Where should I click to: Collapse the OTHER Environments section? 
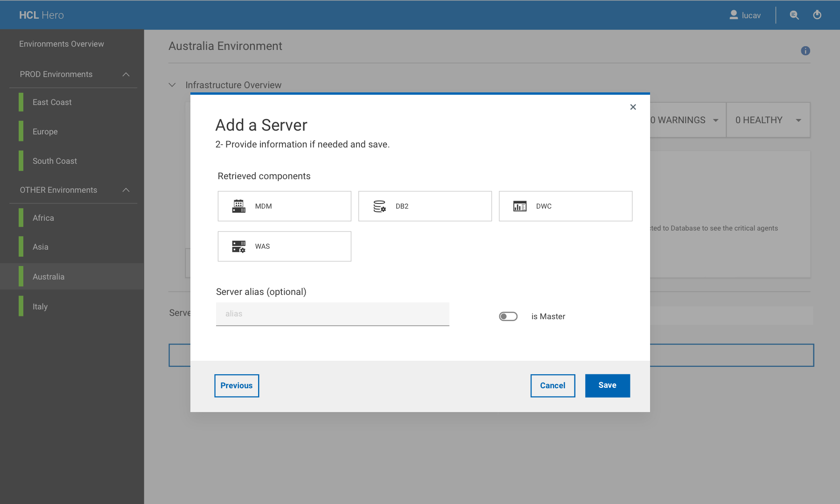point(126,190)
